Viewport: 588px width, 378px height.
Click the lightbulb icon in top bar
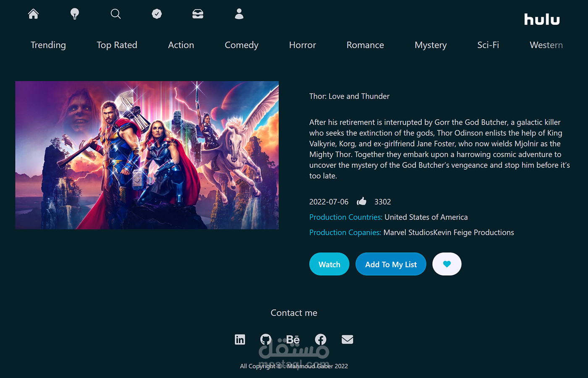74,14
